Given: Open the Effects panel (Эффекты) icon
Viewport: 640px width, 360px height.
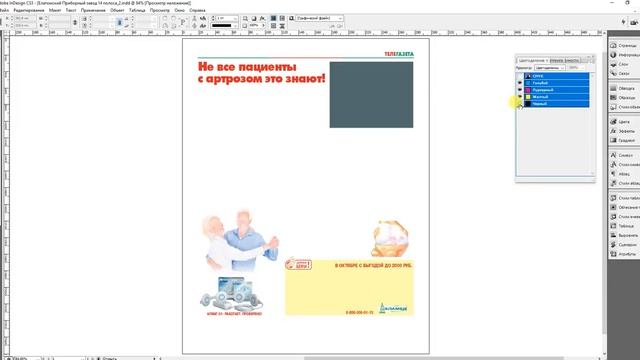Looking at the screenshot, I should pyautogui.click(x=613, y=131).
